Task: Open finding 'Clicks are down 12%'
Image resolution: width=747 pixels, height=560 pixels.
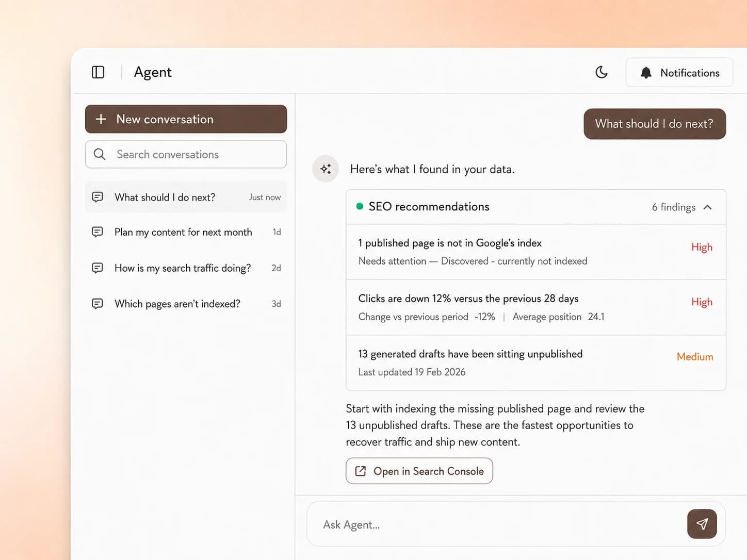Action: tap(536, 308)
